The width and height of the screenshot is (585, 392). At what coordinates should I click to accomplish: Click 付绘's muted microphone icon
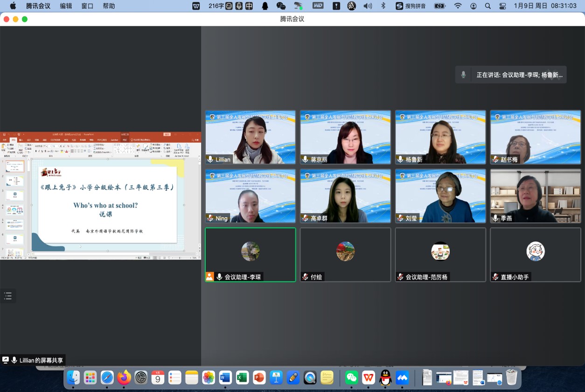tap(306, 277)
